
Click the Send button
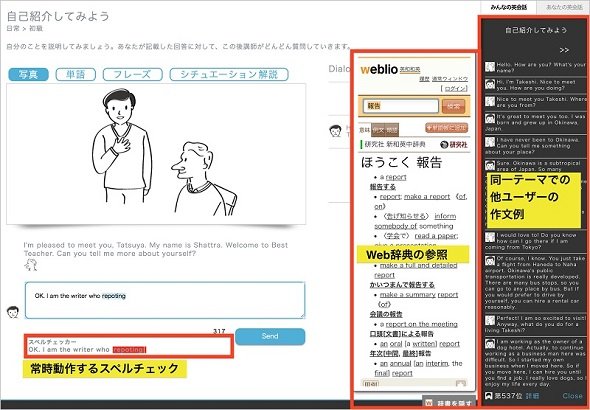(x=270, y=336)
